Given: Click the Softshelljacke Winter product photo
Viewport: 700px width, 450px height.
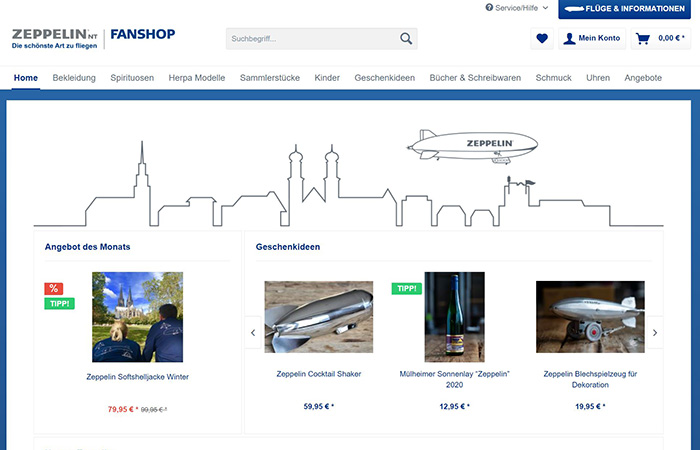Looking at the screenshot, I should coord(138,317).
